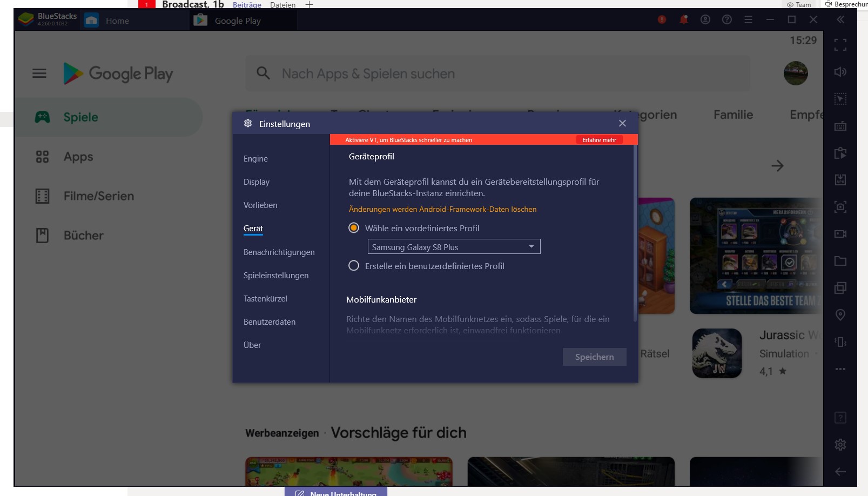This screenshot has width=868, height=496.
Task: Toggle fullscreen mode in right sidebar
Action: (x=840, y=45)
